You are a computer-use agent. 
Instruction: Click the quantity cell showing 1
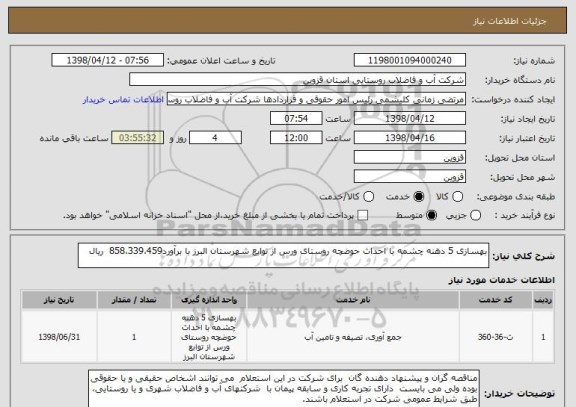[134, 337]
